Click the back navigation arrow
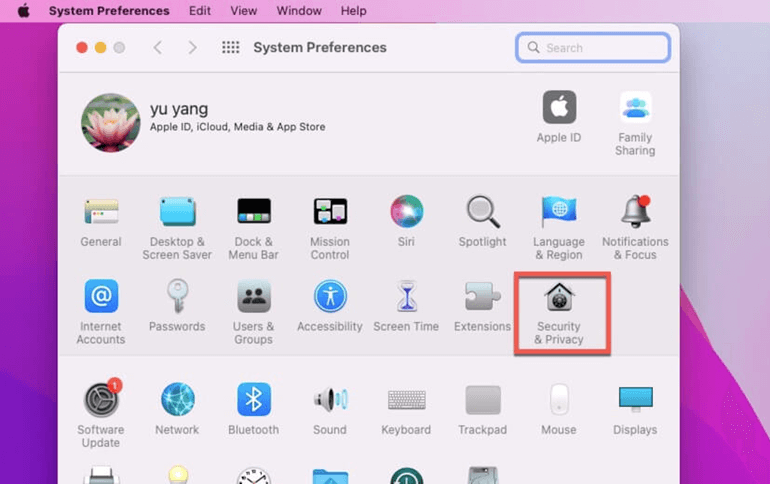 [157, 48]
